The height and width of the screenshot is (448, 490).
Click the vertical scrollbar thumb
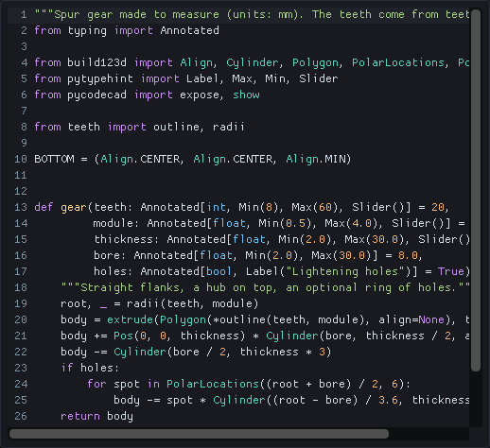476,190
